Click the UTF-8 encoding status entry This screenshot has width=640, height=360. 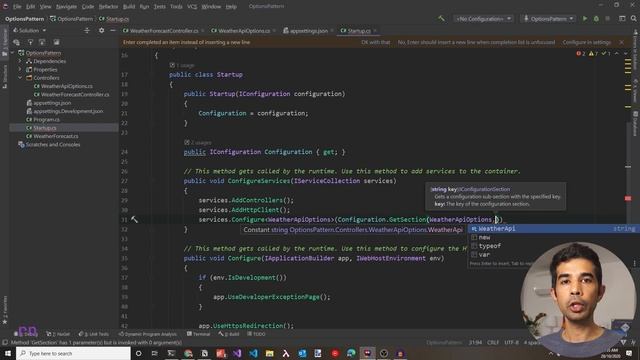point(511,342)
